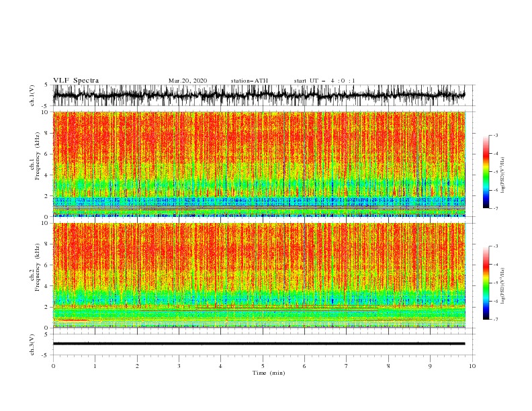Select the "Time (min)" axis label
Viewport: 532px width, 411px height.
[x=269, y=373]
